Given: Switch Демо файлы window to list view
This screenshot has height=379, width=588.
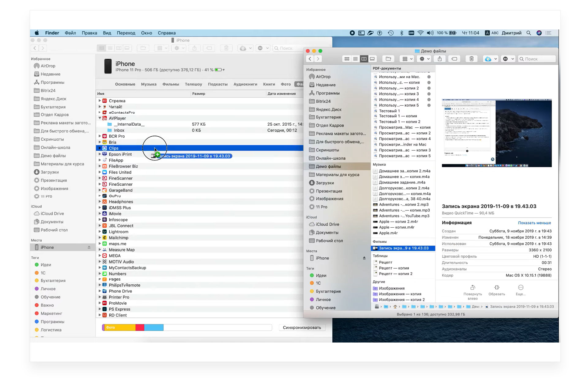Looking at the screenshot, I should click(355, 59).
